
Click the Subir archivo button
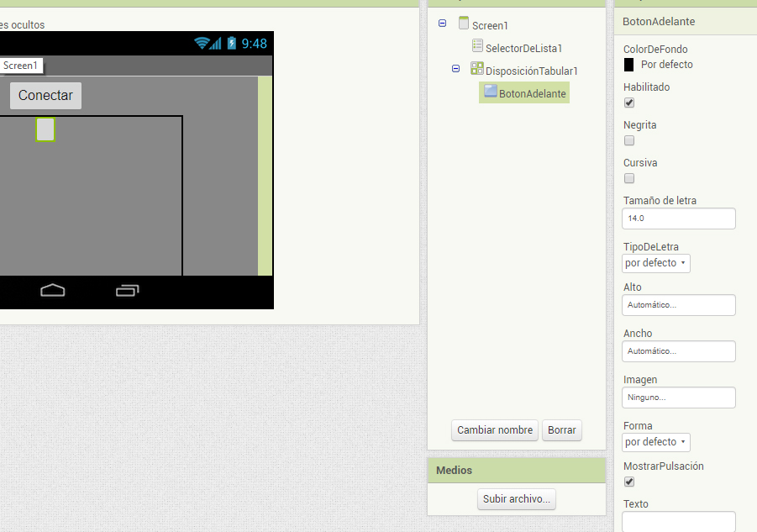(x=516, y=499)
